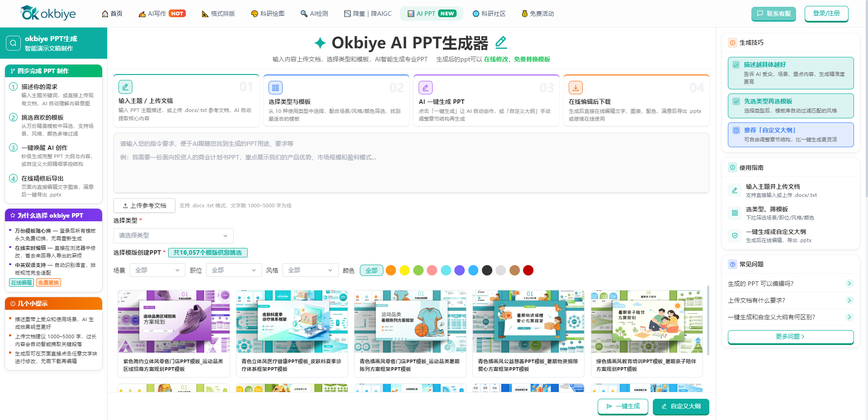Select the AI PPT nav tab
This screenshot has width=868, height=420.
click(431, 14)
